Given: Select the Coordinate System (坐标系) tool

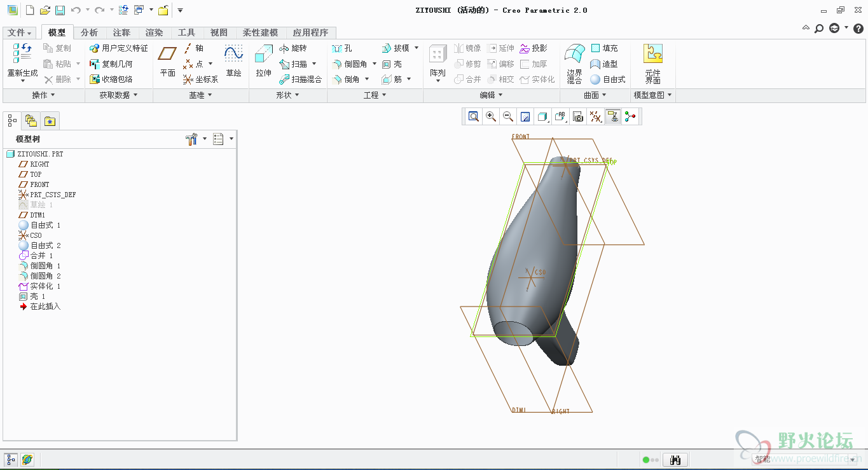Looking at the screenshot, I should pos(200,79).
